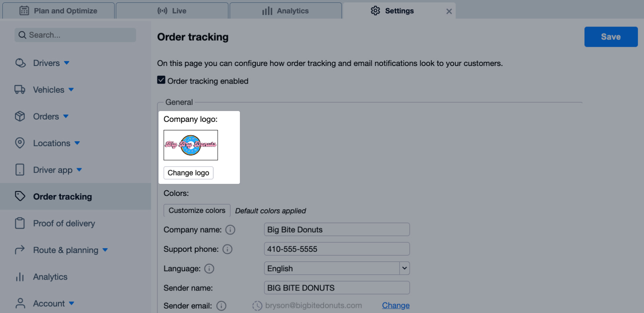Show Sender email info icon
644x313 pixels.
pos(221,306)
